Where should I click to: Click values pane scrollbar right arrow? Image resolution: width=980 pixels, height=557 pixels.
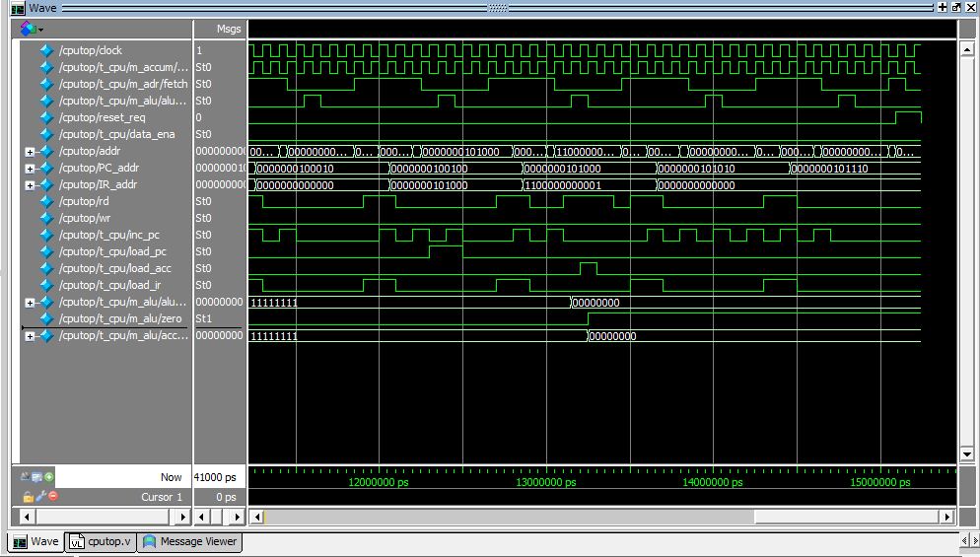click(x=237, y=517)
